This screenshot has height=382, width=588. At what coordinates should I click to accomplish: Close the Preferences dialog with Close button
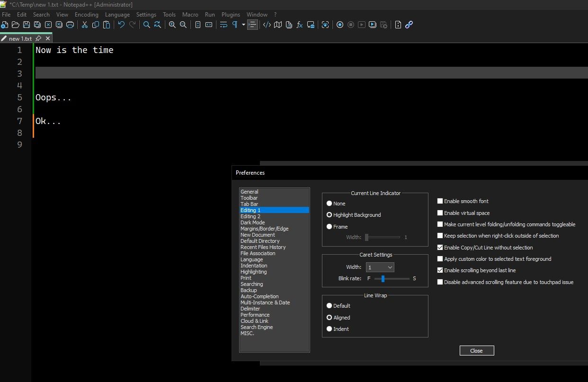[x=477, y=351]
